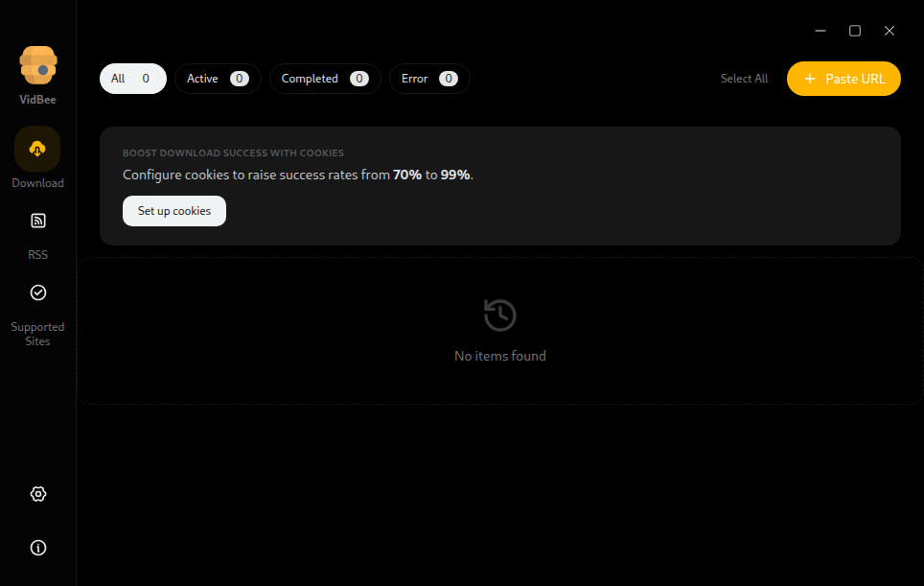Click the "No items found" message
This screenshot has height=586, width=924.
pyautogui.click(x=499, y=356)
